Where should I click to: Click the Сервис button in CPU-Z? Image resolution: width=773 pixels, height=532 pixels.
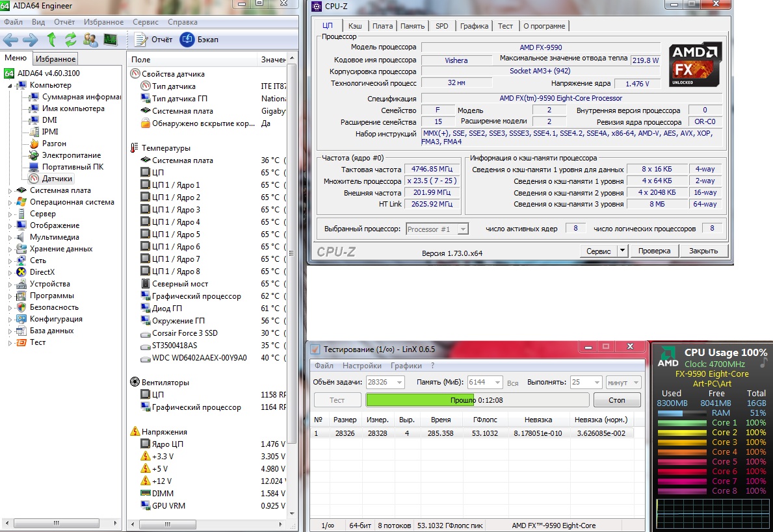tap(599, 251)
